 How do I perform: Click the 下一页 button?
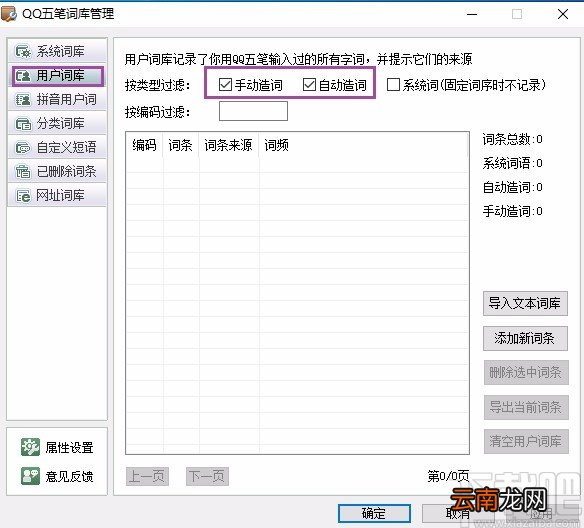[x=207, y=477]
